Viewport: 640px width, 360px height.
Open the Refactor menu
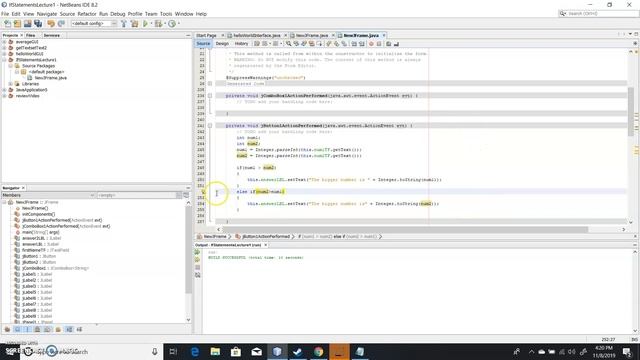coord(87,14)
